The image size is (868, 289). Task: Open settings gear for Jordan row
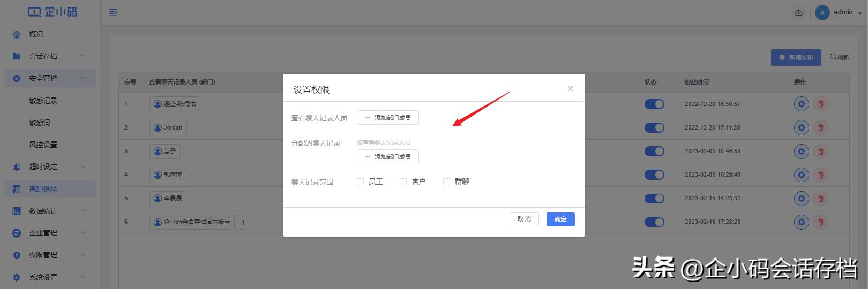(802, 127)
